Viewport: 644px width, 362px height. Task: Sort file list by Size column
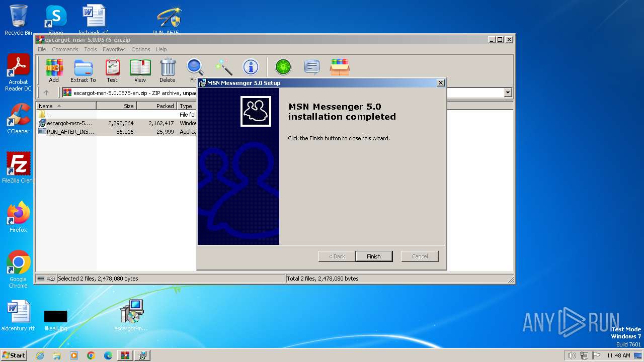coord(116,106)
